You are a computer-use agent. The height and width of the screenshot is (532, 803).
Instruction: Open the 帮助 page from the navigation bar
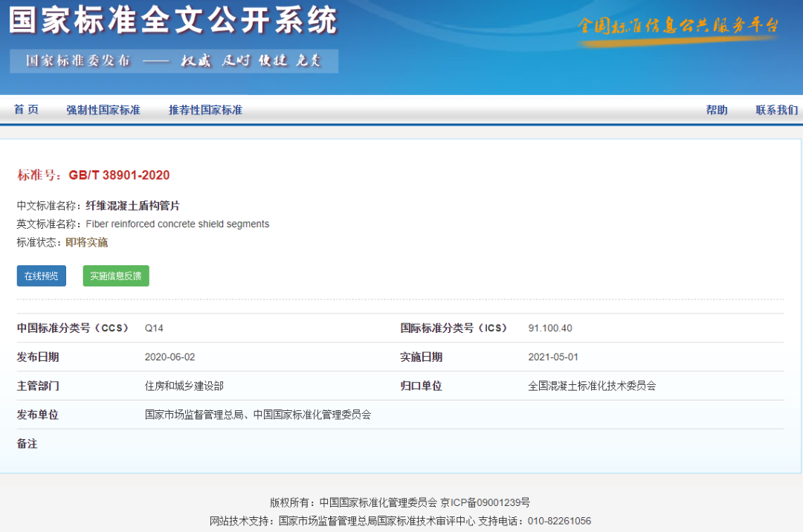coord(717,110)
